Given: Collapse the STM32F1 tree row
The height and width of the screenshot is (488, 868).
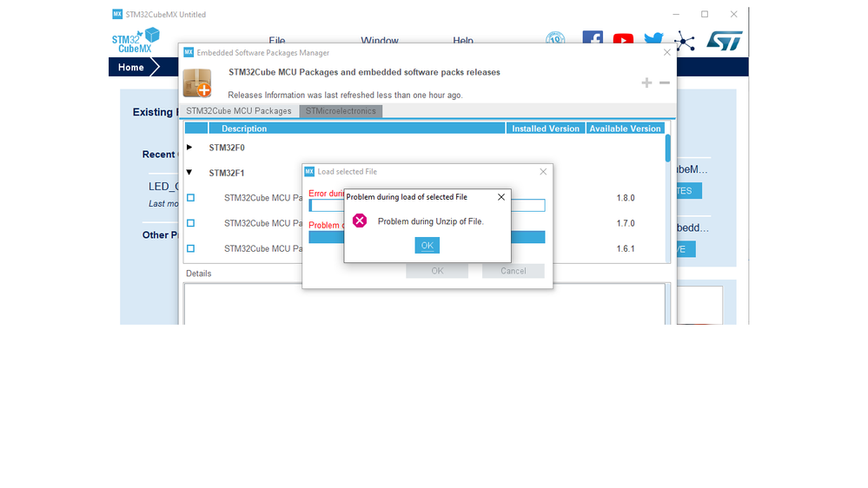Looking at the screenshot, I should click(189, 172).
